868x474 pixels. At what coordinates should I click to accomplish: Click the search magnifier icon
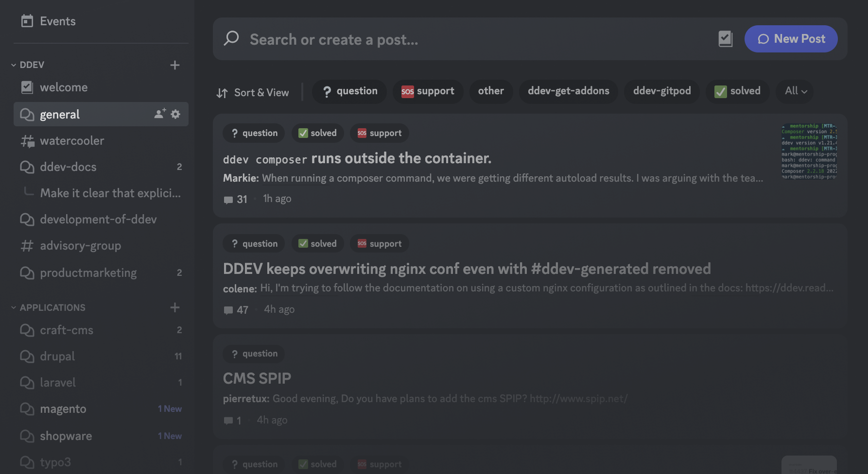231,39
